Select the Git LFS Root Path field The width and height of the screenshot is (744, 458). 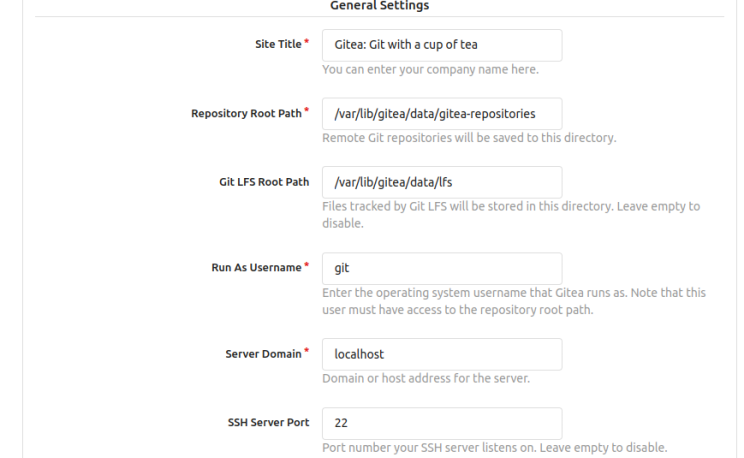441,182
